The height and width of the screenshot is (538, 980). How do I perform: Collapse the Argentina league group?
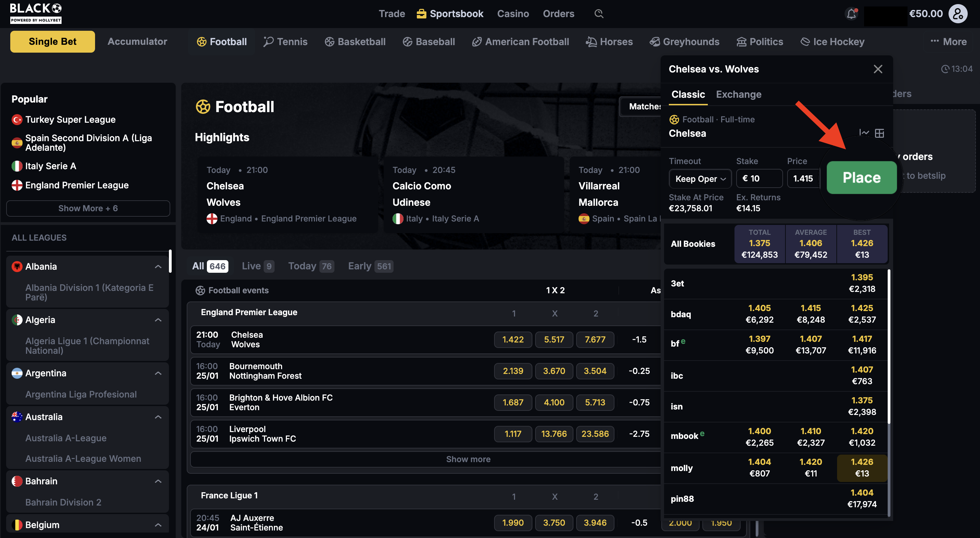point(158,373)
